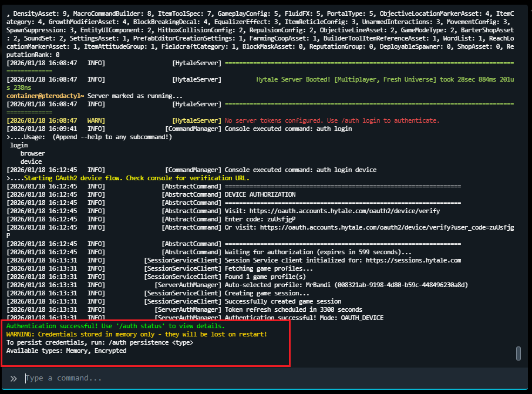Click the 'Server marked as running...' line
This screenshot has height=394, width=532.
[x=135, y=96]
